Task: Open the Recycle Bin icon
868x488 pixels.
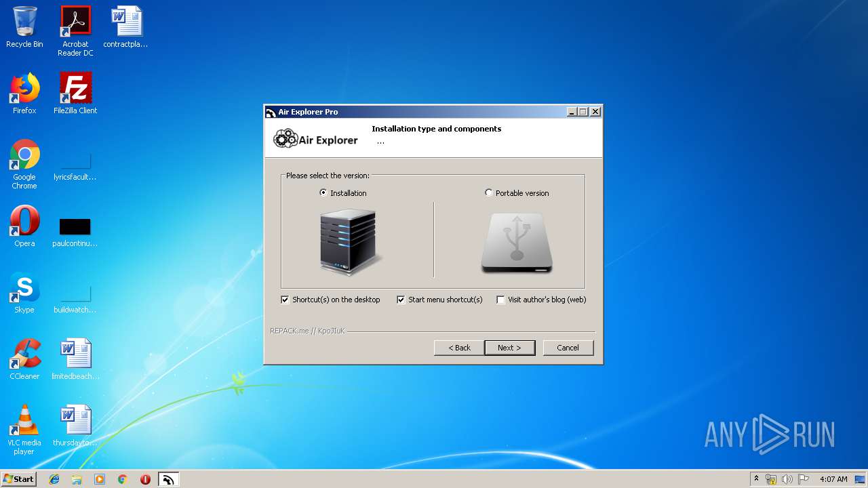Action: [x=24, y=27]
